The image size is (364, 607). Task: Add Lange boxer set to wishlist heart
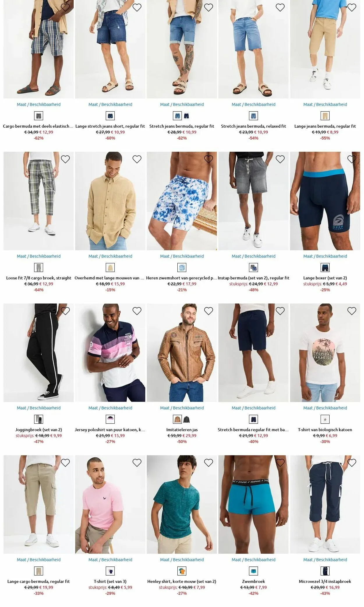[x=352, y=159]
